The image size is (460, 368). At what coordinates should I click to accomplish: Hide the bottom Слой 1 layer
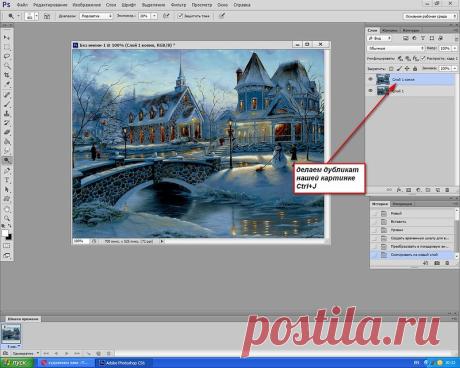[370, 90]
